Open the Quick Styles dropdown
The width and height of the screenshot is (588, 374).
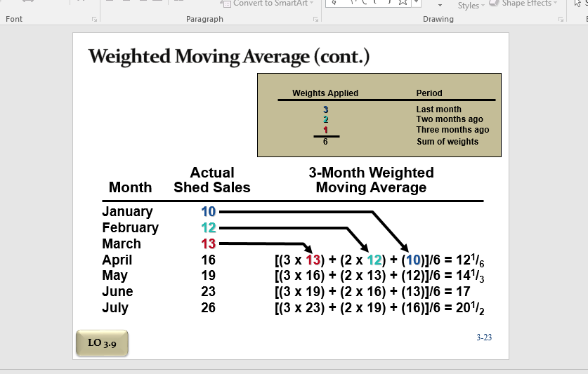click(471, 5)
